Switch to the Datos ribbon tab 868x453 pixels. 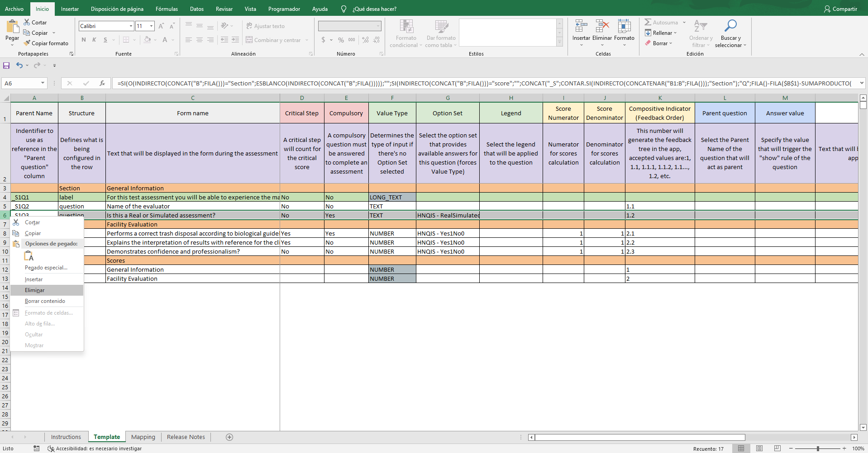click(197, 9)
